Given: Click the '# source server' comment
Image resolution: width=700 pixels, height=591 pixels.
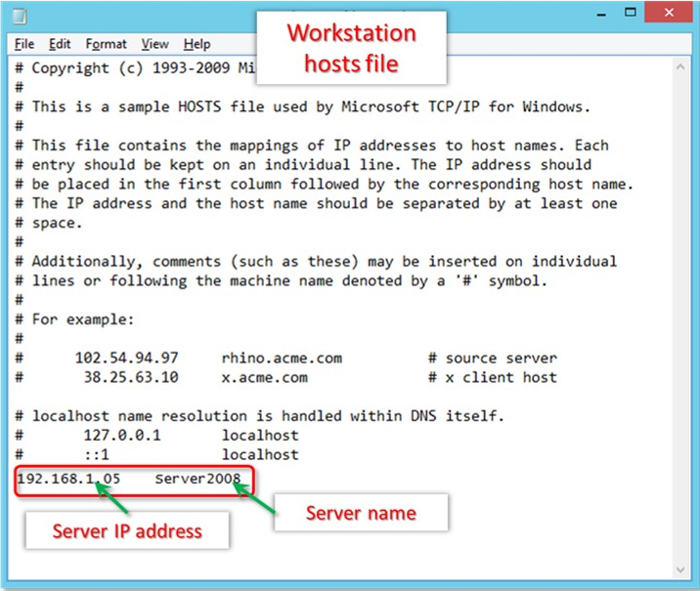Looking at the screenshot, I should [x=493, y=358].
